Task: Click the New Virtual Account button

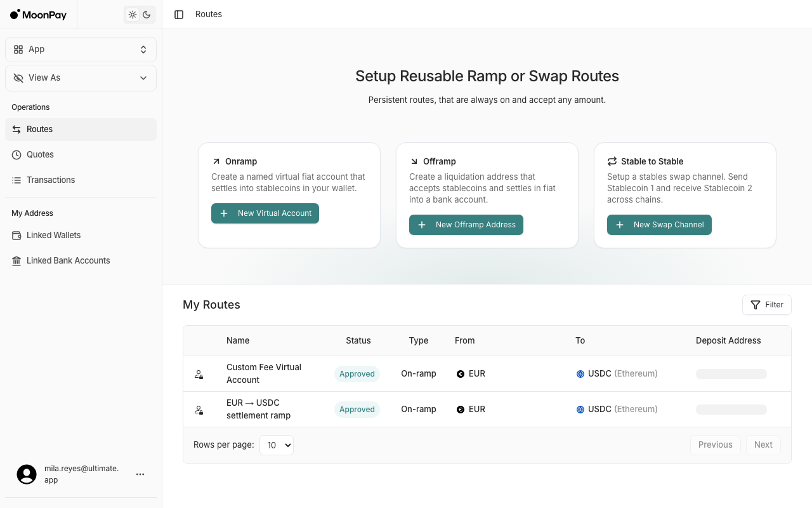Action: point(265,213)
